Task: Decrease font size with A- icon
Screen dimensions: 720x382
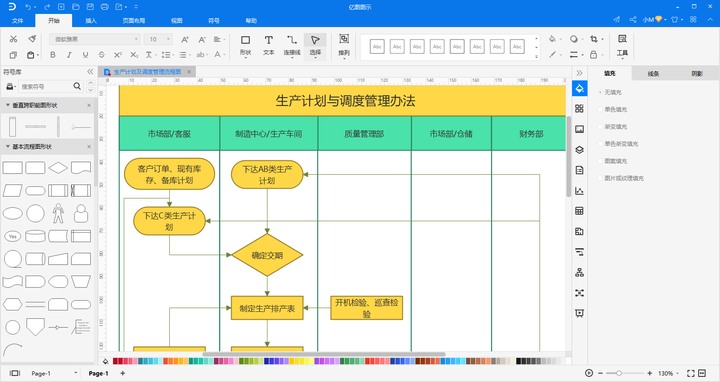Action: pos(202,39)
